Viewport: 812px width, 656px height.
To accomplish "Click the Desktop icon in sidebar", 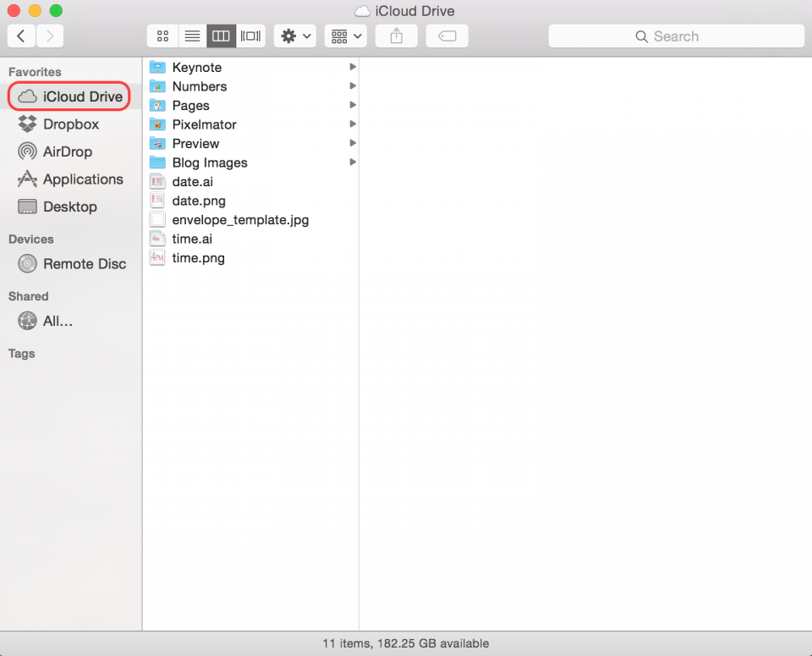I will pos(27,207).
